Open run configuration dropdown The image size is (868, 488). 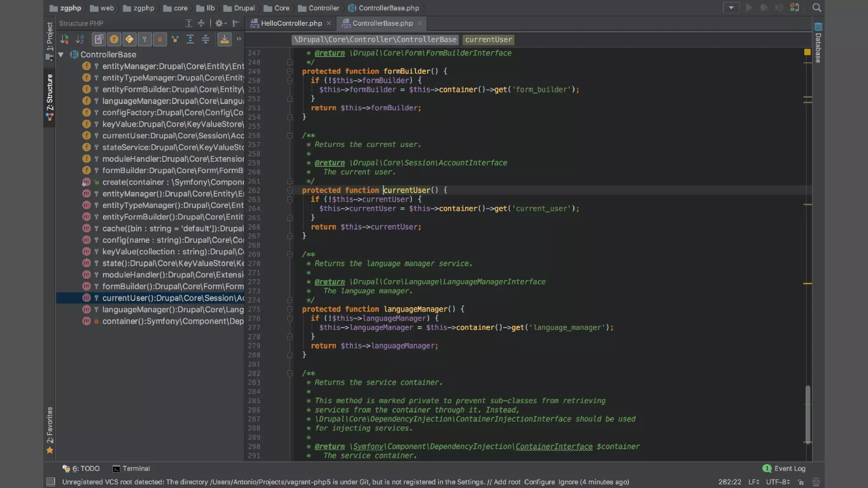click(731, 8)
